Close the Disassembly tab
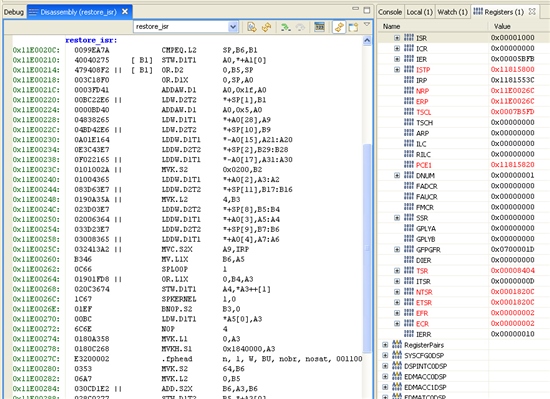Screen dimensions: 550x399 pos(125,12)
